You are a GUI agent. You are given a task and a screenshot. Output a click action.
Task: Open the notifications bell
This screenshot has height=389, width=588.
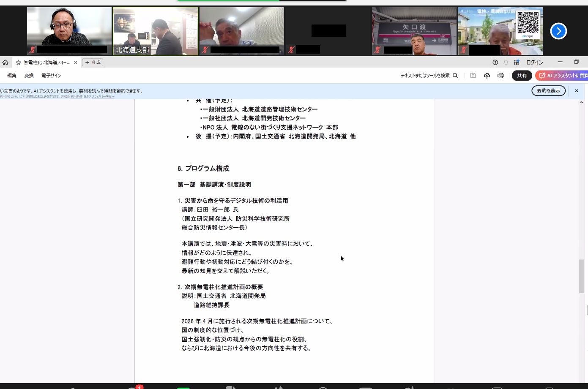506,63
